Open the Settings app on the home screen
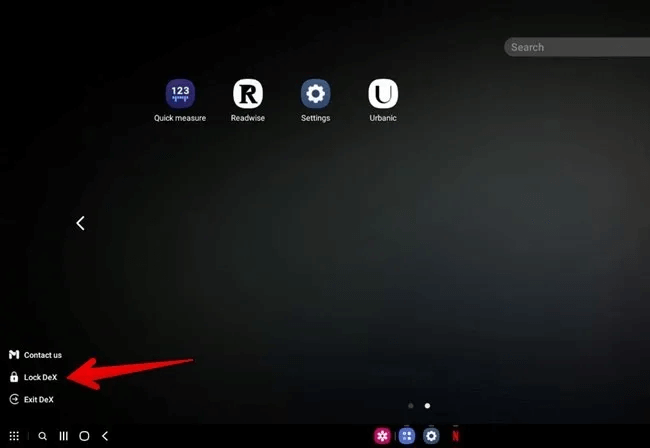The height and width of the screenshot is (448, 650). tap(316, 95)
